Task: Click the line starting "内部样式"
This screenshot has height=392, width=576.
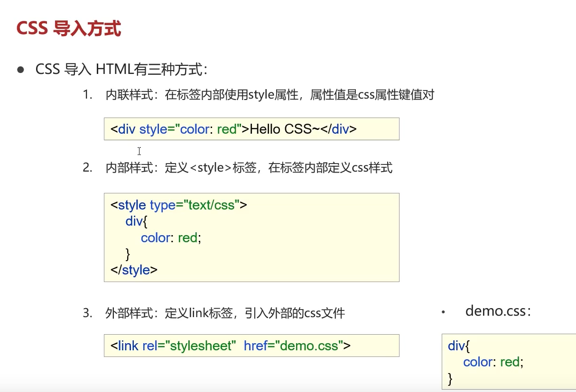Action: [249, 168]
